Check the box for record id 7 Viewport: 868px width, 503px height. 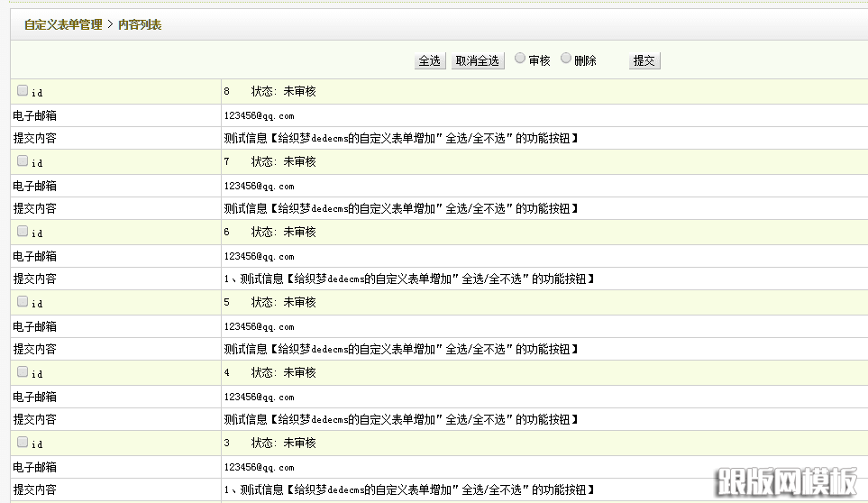click(23, 160)
